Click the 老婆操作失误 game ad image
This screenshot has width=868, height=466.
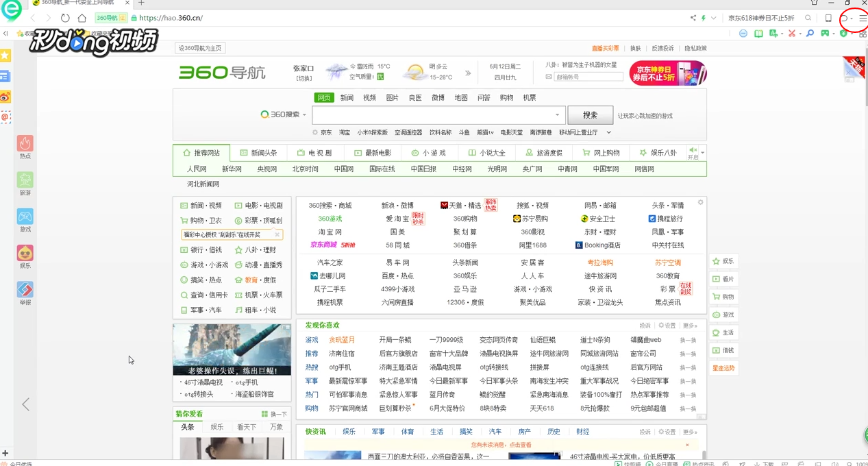click(232, 349)
